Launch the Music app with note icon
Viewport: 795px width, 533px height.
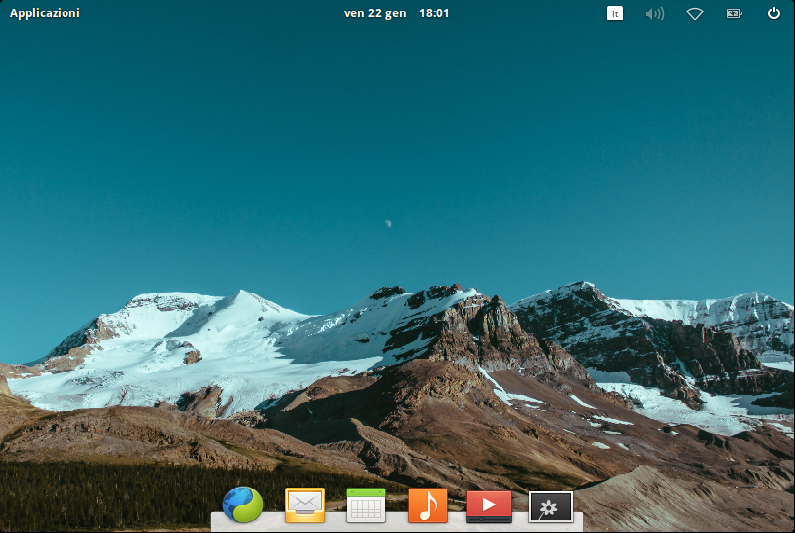click(x=428, y=505)
